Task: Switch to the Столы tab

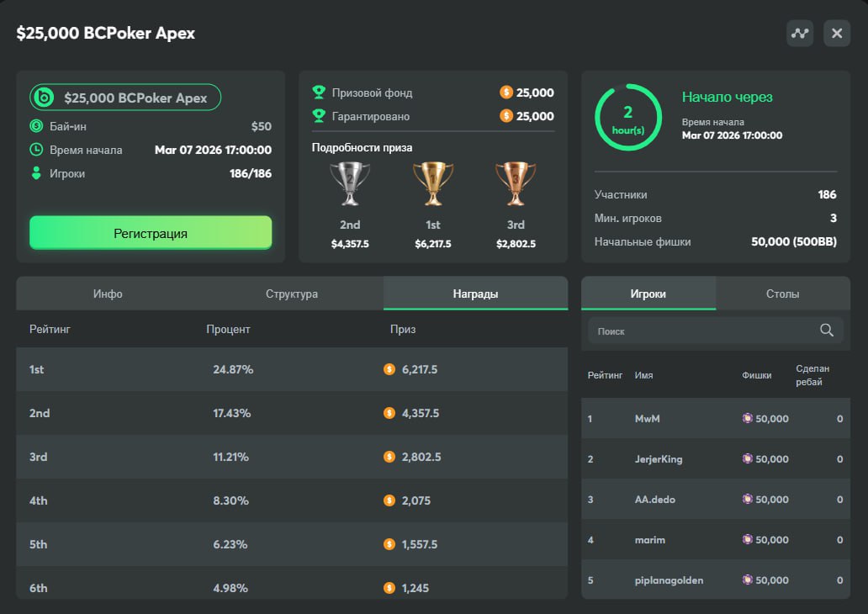Action: [782, 294]
